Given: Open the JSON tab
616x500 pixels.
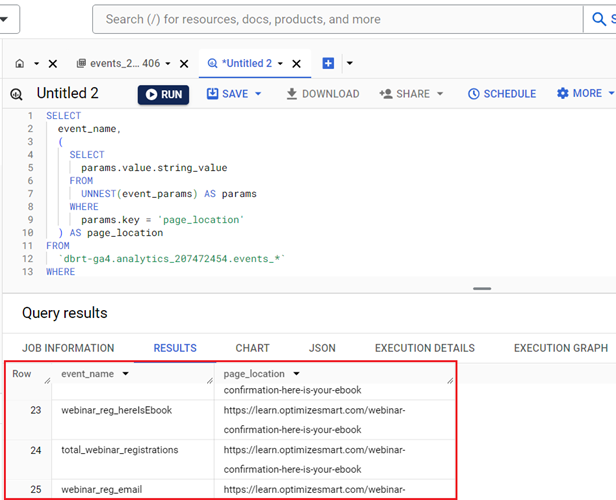Looking at the screenshot, I should 322,348.
